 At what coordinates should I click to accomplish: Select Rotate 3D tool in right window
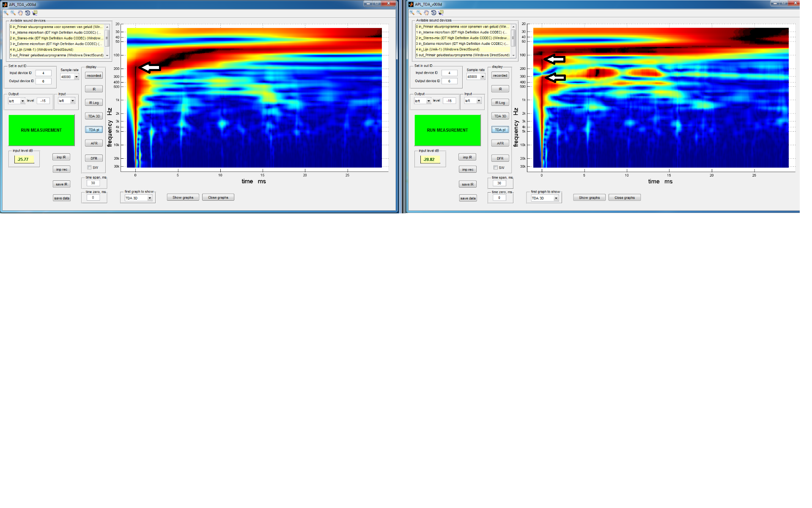(x=433, y=13)
